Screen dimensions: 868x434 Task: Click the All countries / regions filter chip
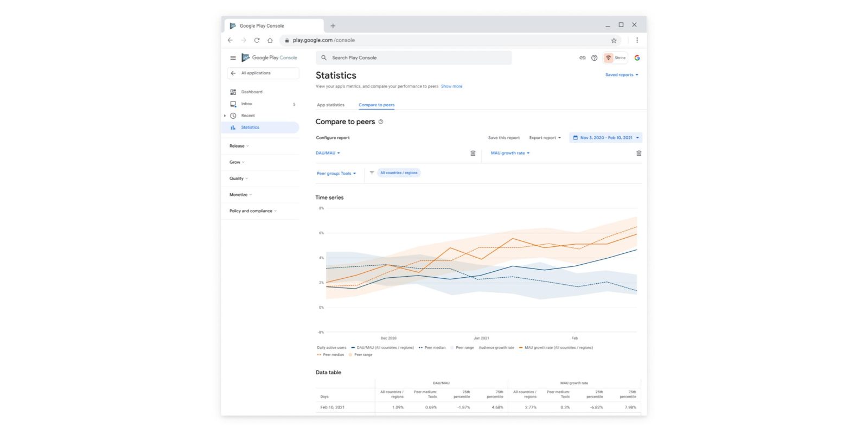(x=399, y=173)
